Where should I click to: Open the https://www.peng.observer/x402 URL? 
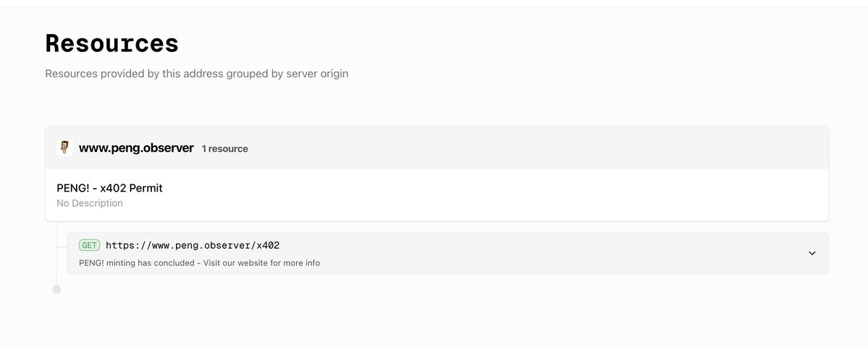[192, 245]
